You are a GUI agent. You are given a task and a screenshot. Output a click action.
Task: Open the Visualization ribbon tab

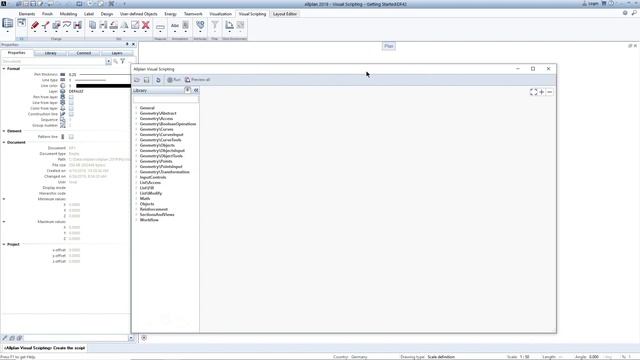click(x=220, y=14)
